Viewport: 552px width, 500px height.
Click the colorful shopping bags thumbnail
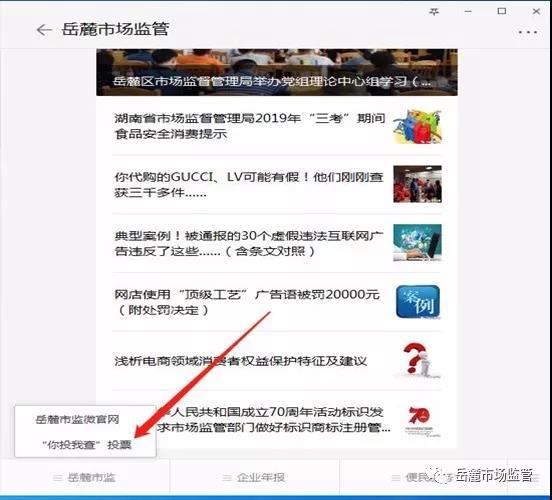tap(418, 126)
